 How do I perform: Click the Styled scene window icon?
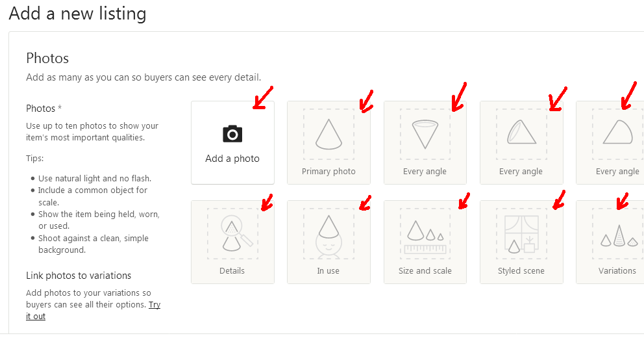[521, 234]
